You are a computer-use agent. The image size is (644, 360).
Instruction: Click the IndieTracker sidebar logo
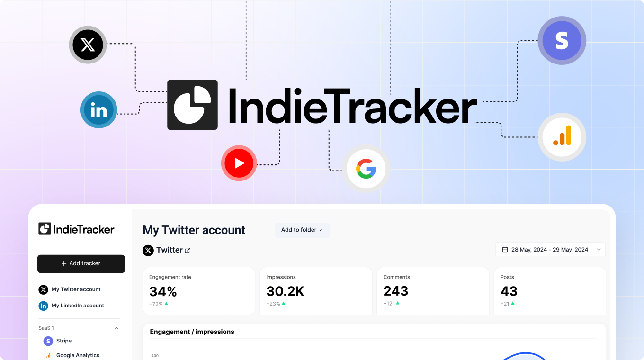pyautogui.click(x=76, y=229)
